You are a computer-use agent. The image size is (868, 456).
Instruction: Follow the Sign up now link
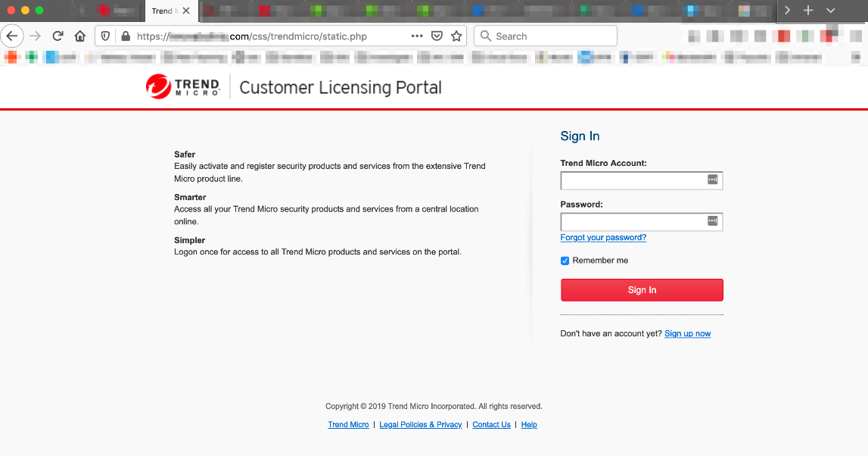click(687, 334)
